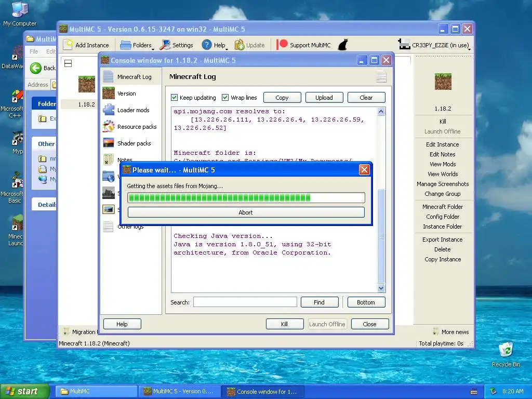Open File menu in Explorer window

[34, 51]
